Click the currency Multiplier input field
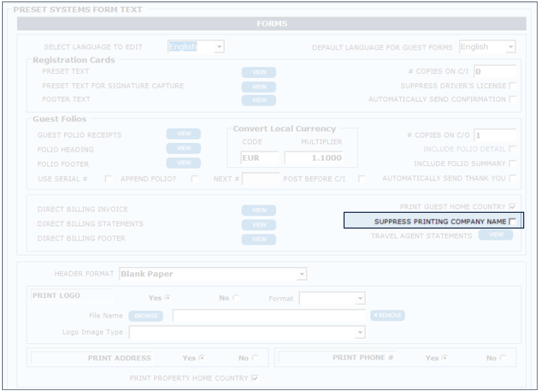Image resolution: width=539 pixels, height=392 pixels. [x=314, y=158]
